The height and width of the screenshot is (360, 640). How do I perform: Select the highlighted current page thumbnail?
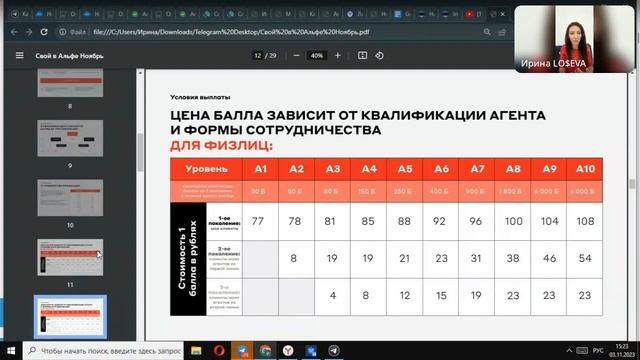70,317
